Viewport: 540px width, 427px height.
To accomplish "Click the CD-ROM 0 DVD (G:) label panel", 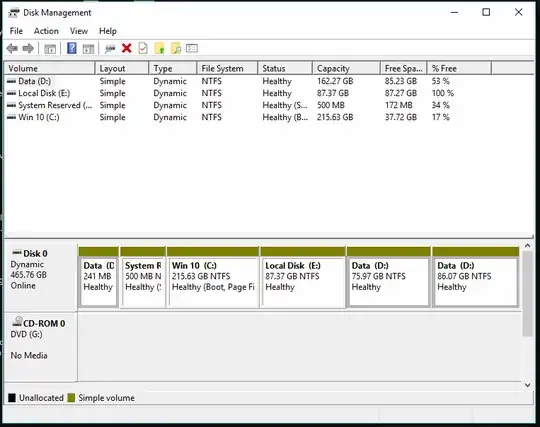I will click(x=41, y=347).
